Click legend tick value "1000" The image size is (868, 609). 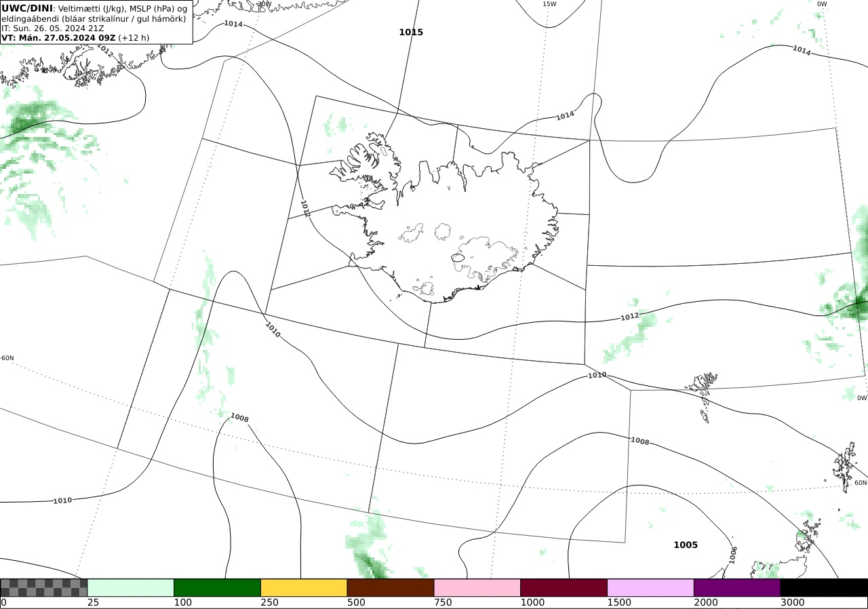coord(532,602)
